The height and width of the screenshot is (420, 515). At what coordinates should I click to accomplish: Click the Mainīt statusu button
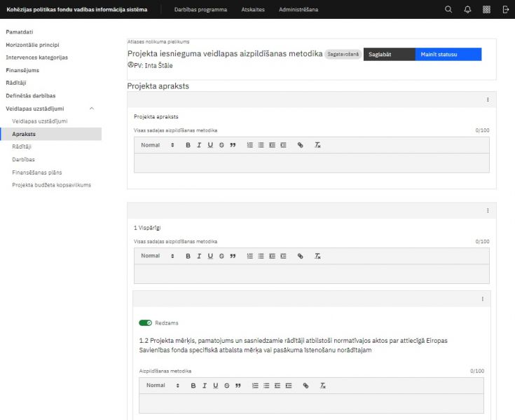pyautogui.click(x=448, y=54)
